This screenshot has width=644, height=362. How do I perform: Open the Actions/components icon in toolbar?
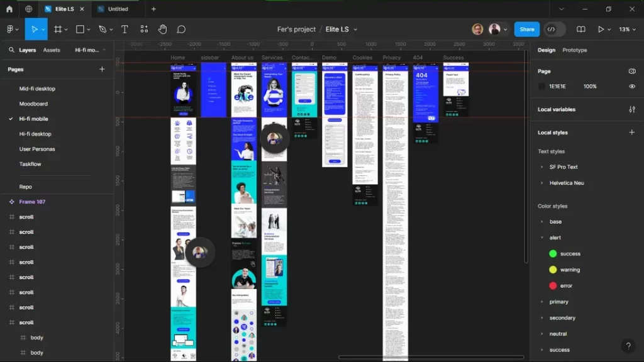(143, 29)
